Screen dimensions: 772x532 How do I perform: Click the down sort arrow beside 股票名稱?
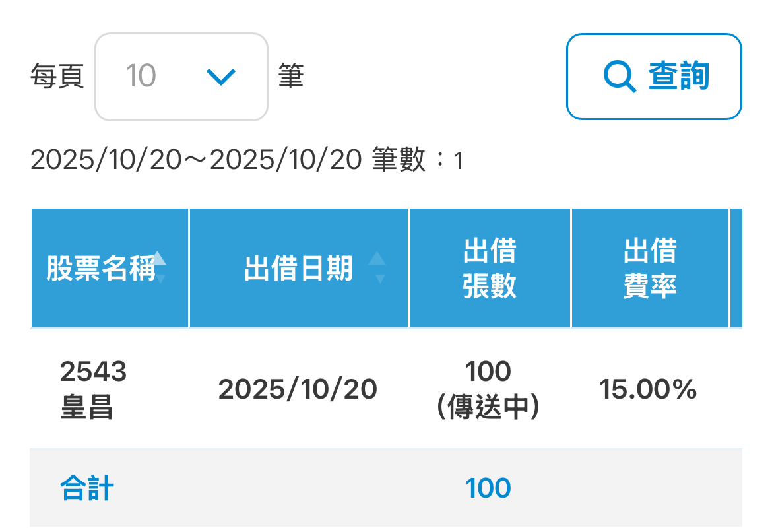(160, 279)
